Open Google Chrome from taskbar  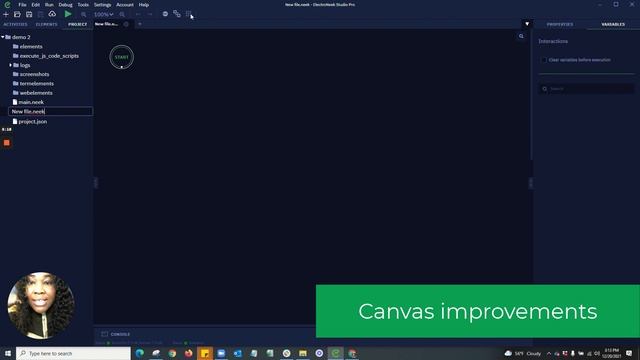[172, 353]
